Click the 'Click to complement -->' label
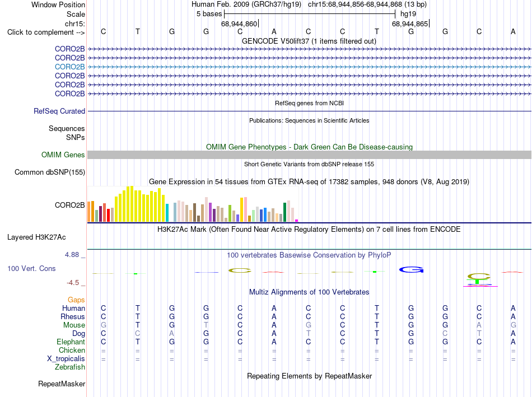Viewport: 532px width, 397px height. point(46,32)
